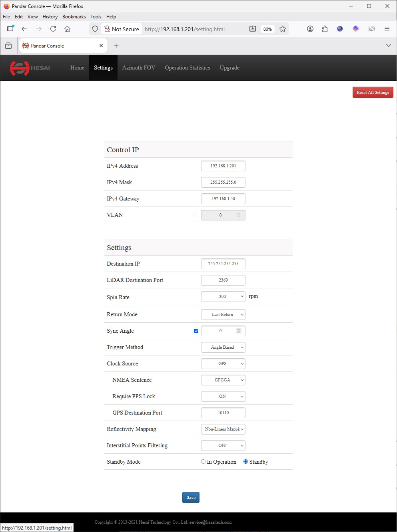Open the Firefox account icon
The width and height of the screenshot is (397, 532).
point(310,29)
